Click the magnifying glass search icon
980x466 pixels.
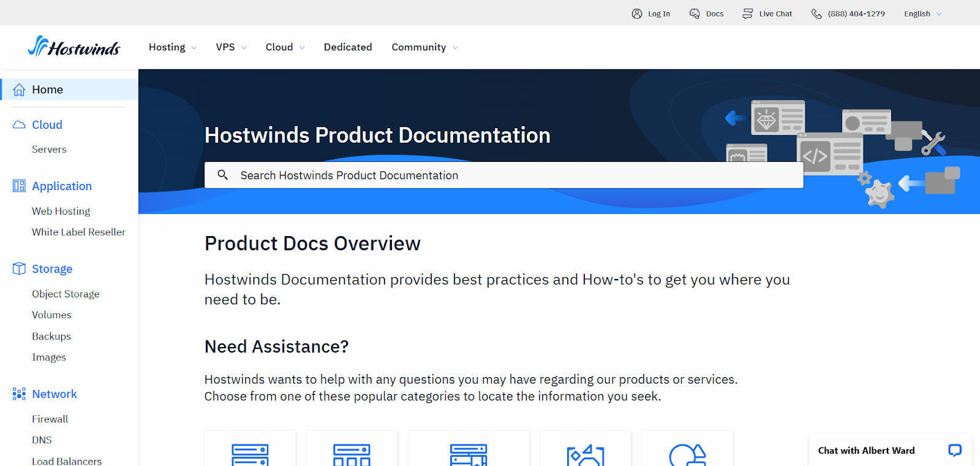(x=223, y=175)
